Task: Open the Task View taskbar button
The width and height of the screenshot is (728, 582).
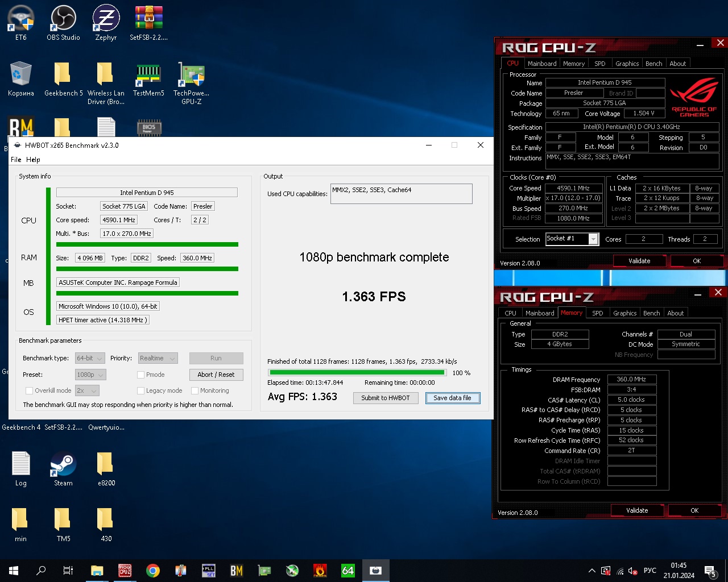Action: [x=68, y=571]
